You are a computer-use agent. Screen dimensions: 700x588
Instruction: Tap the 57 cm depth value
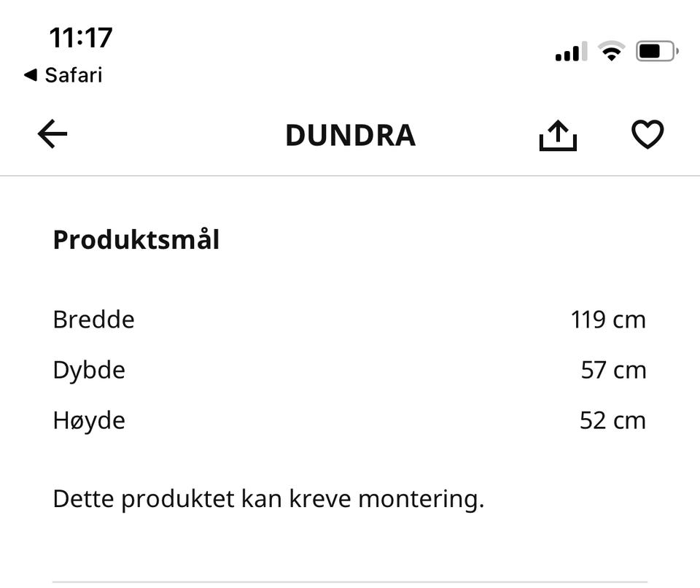613,370
